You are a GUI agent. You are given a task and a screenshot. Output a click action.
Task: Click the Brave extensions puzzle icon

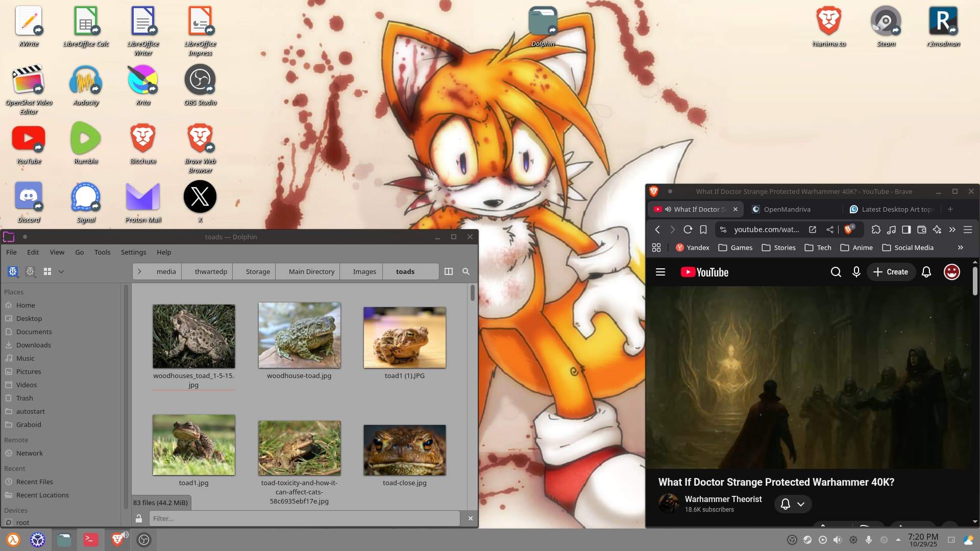click(876, 230)
